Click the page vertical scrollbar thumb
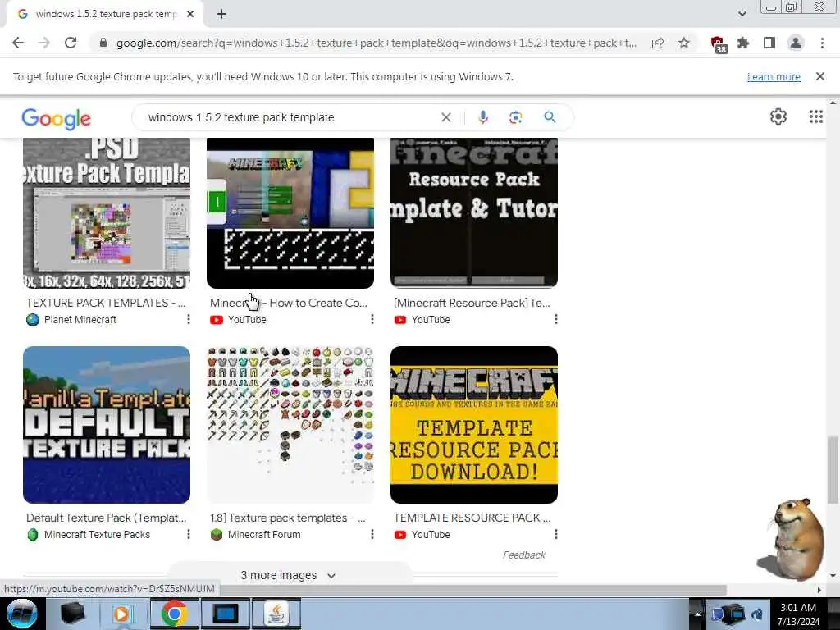This screenshot has width=840, height=630. click(x=833, y=470)
